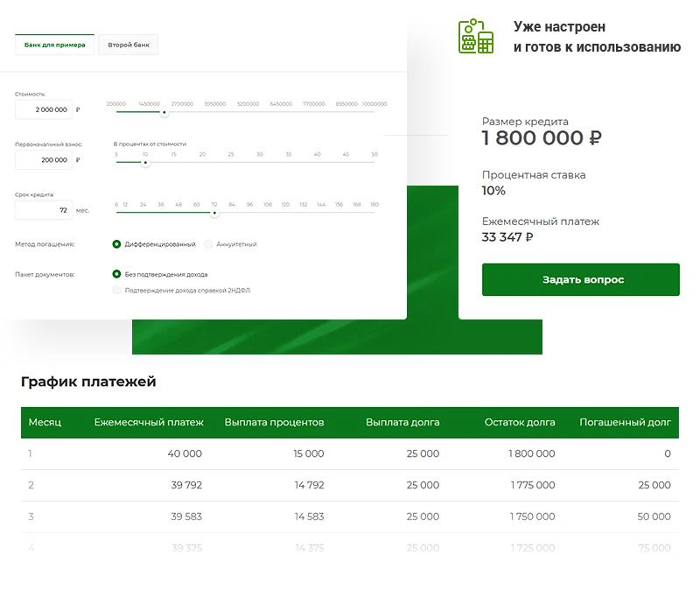Click the Ежемесячный платеж column header
Image resolution: width=700 pixels, height=604 pixels.
149,423
